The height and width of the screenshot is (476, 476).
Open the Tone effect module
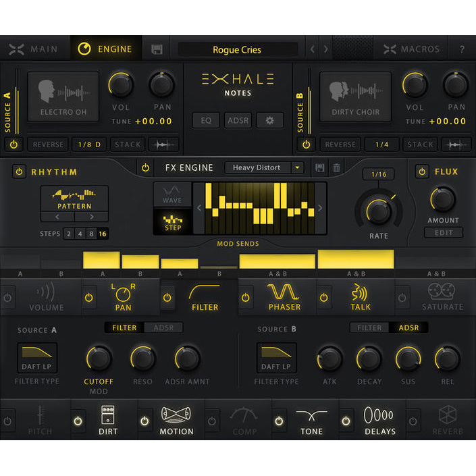pos(311,421)
